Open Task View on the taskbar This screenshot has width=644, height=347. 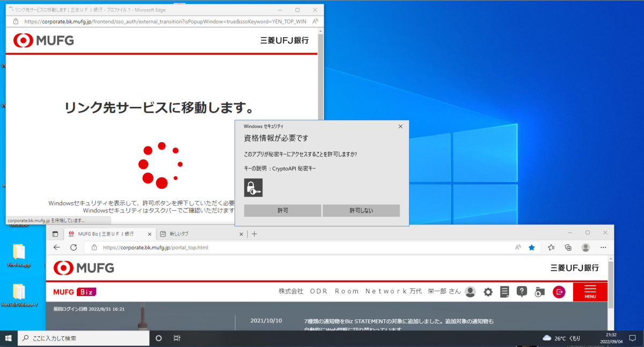[177, 338]
